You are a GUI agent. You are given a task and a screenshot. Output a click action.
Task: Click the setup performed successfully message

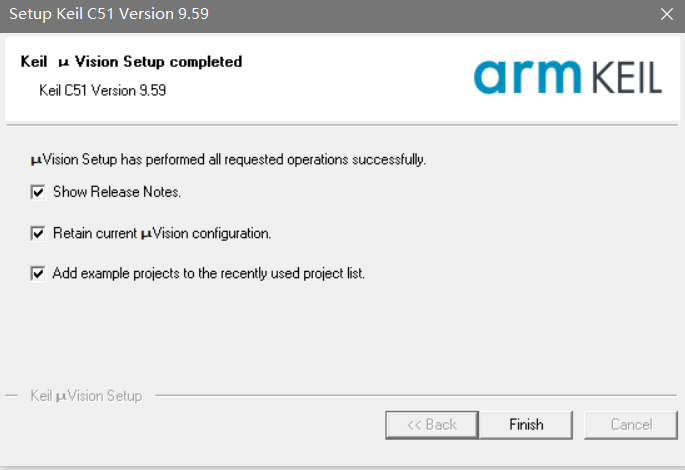[x=229, y=159]
